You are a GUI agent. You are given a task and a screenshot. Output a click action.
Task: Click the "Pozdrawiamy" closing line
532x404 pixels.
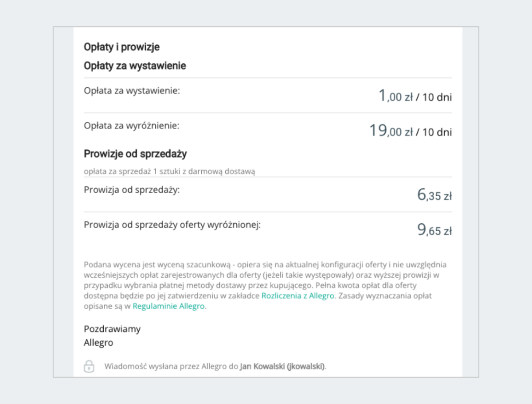[x=112, y=329]
